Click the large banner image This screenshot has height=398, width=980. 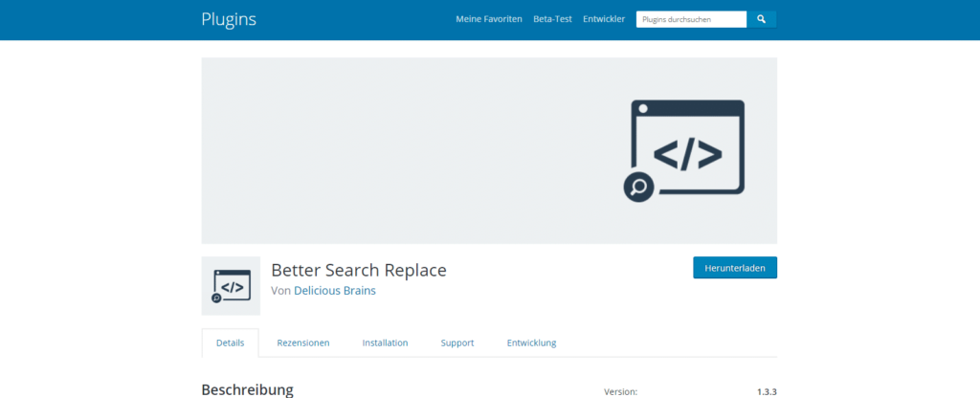point(489,150)
